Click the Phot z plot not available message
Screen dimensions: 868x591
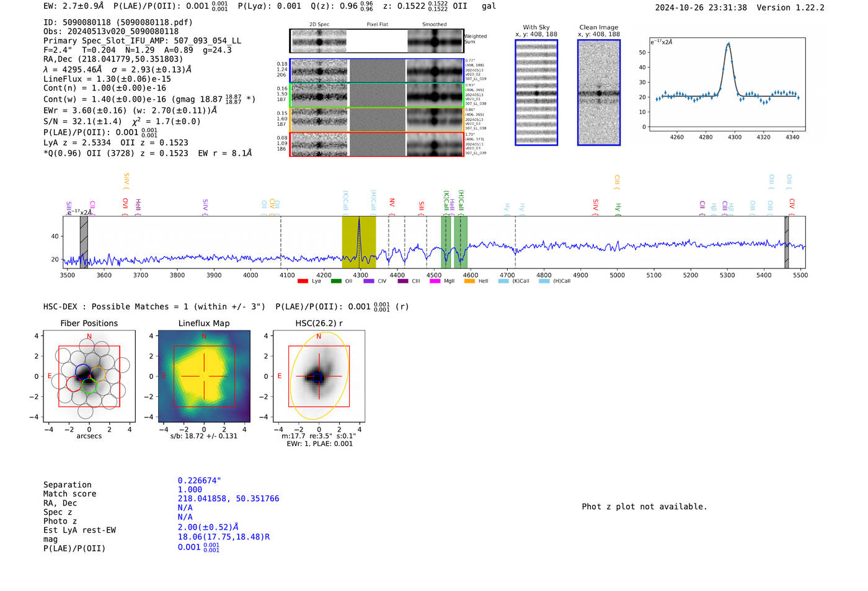644,507
